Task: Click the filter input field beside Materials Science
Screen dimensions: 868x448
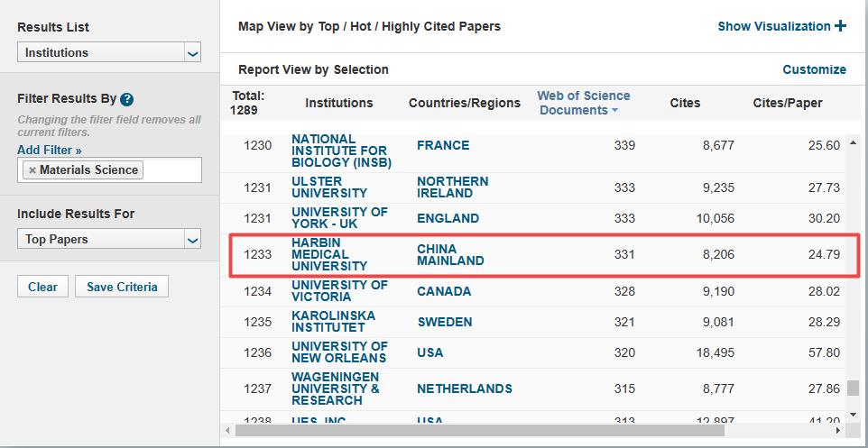Action: click(x=171, y=169)
